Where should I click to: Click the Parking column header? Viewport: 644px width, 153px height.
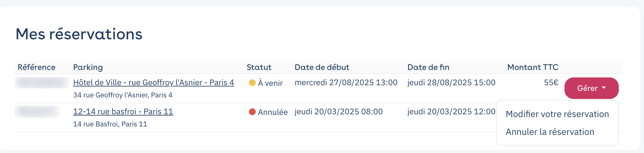pos(88,67)
